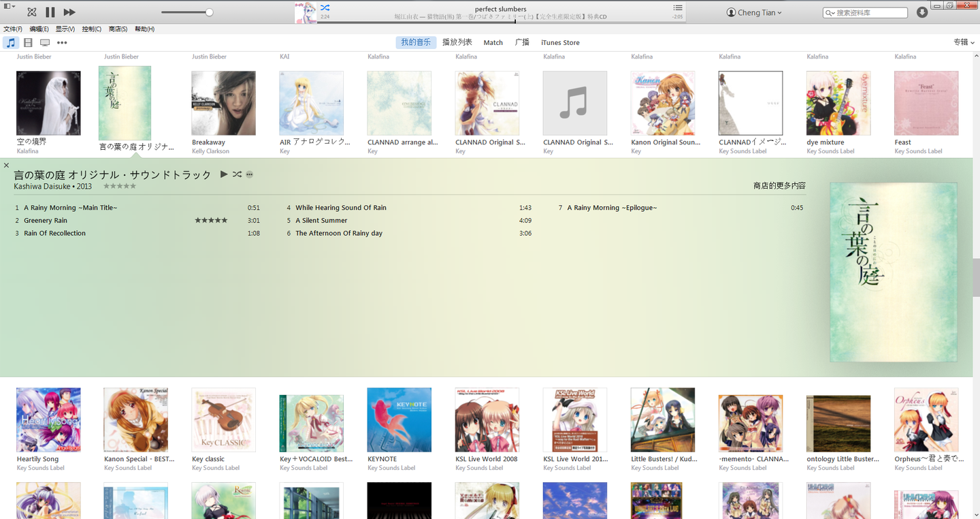Shuffle the 言の葉の庭 album tracks
Image resolution: width=980 pixels, height=519 pixels.
click(237, 174)
